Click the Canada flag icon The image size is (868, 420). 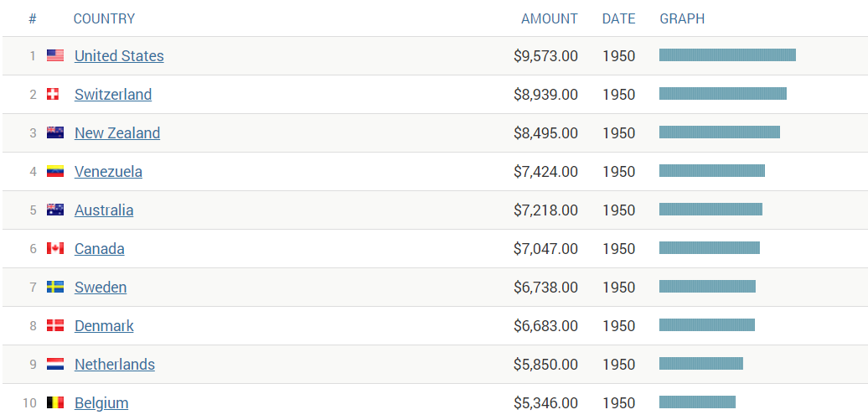[55, 248]
